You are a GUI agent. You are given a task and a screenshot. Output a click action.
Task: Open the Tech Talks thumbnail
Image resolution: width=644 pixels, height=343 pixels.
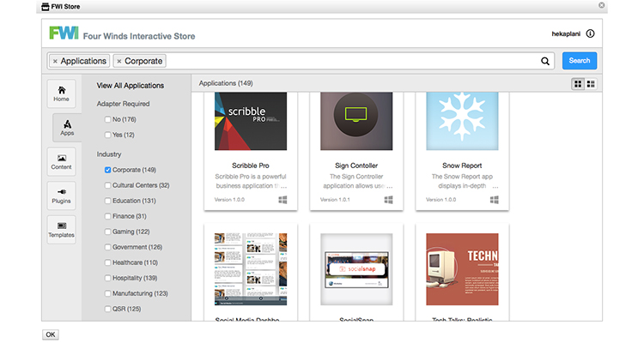point(462,269)
